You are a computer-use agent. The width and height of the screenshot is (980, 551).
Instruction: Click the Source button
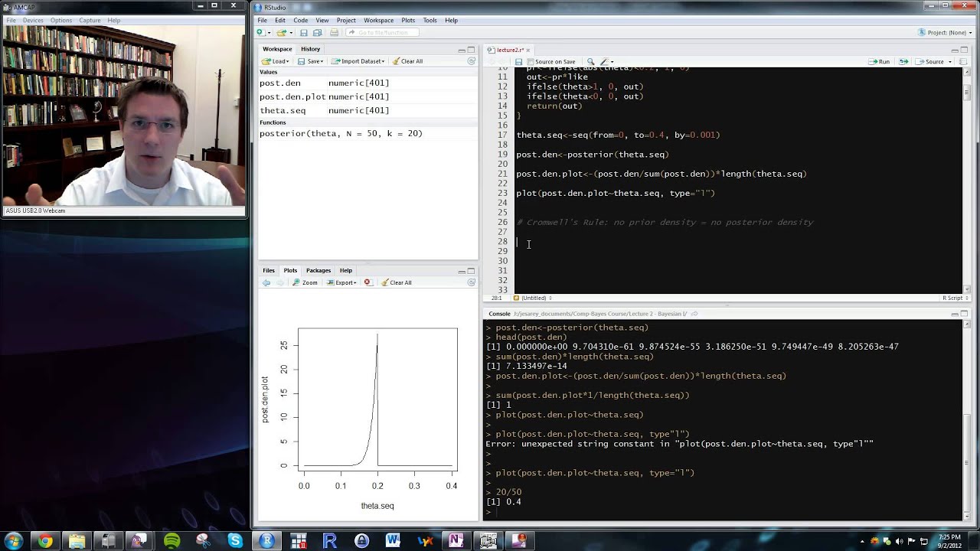929,61
